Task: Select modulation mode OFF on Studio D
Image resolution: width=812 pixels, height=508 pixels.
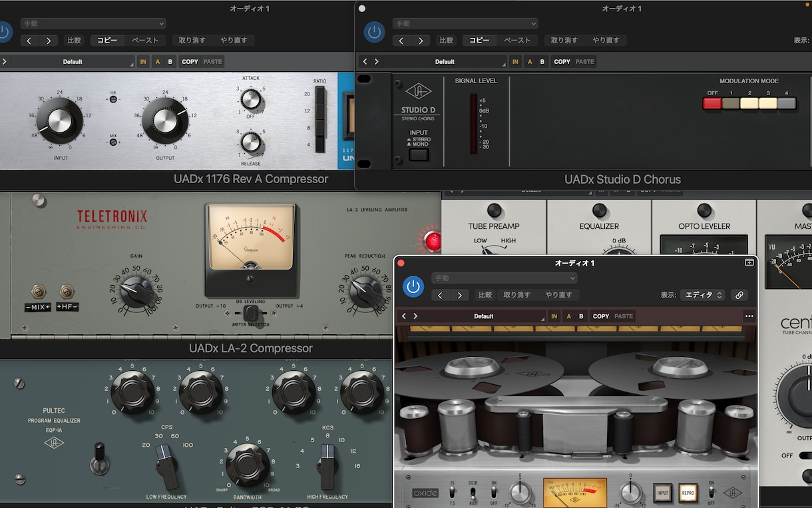Action: click(712, 103)
